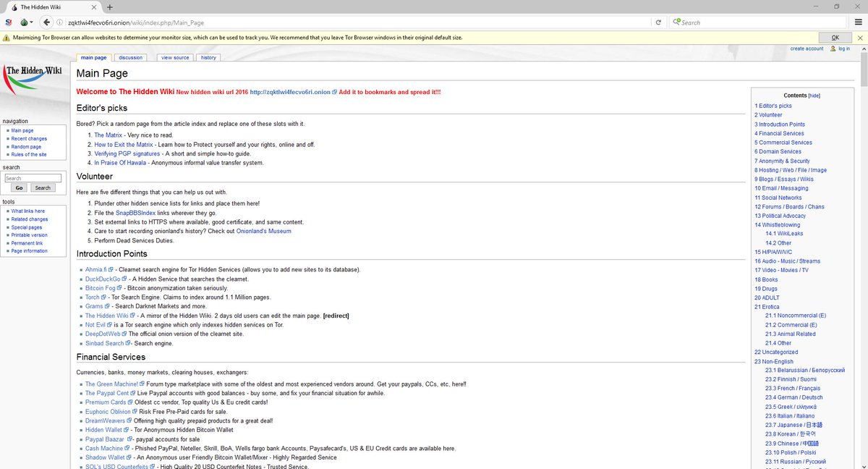This screenshot has width=868, height=469.
Task: Open Recent changes in navigation
Action: tap(29, 138)
